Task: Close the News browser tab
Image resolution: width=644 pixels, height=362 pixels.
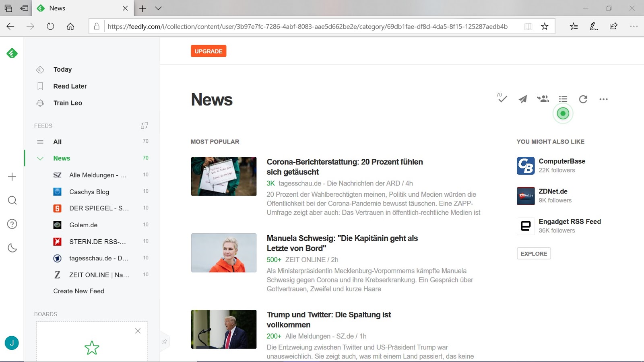Action: (x=125, y=8)
